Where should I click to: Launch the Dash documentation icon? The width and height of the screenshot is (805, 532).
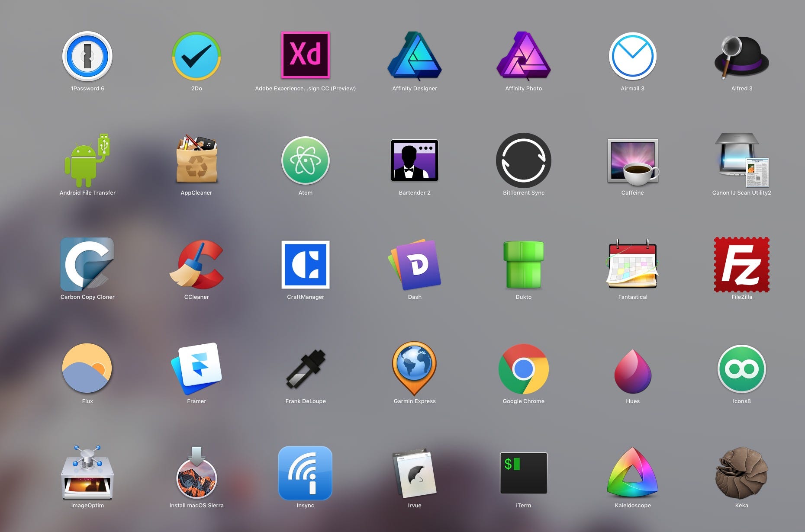tap(415, 265)
